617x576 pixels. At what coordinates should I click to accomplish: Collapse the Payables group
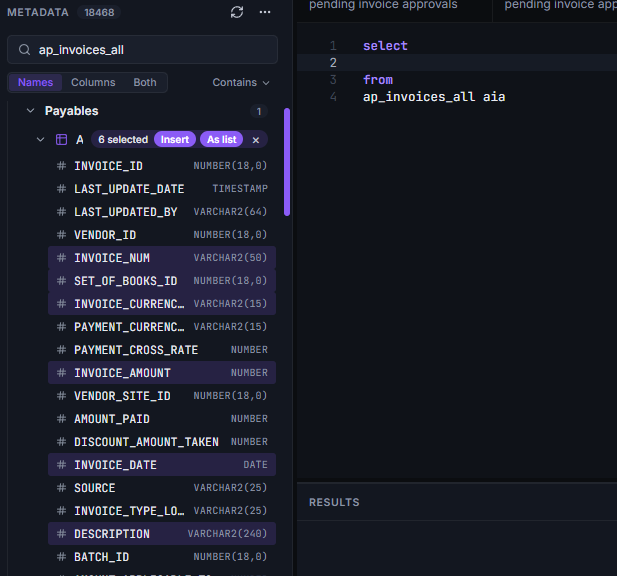click(30, 111)
